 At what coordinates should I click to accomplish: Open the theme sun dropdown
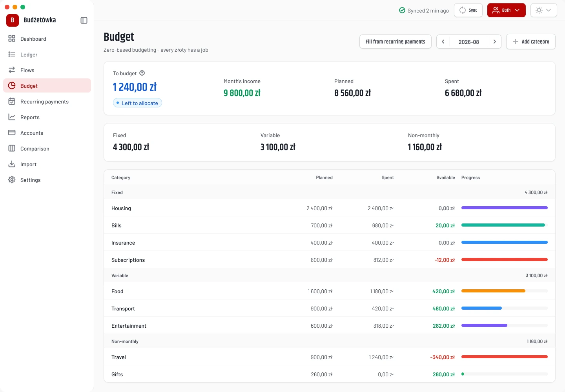(543, 10)
